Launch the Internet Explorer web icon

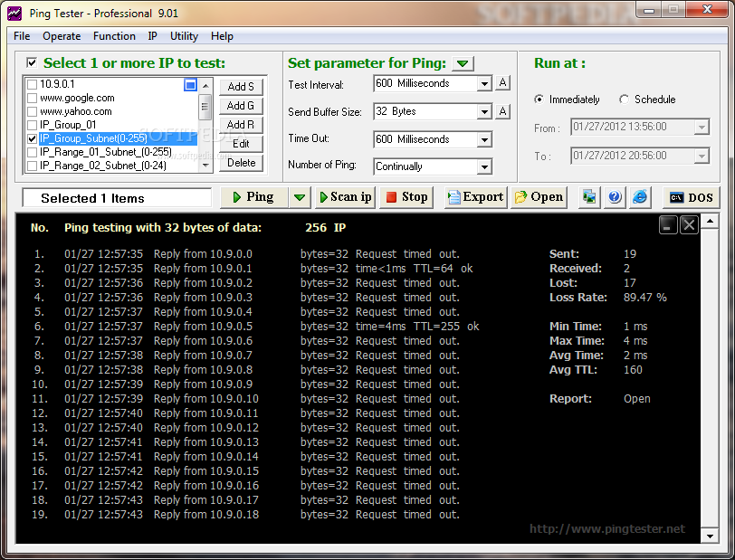pyautogui.click(x=640, y=197)
